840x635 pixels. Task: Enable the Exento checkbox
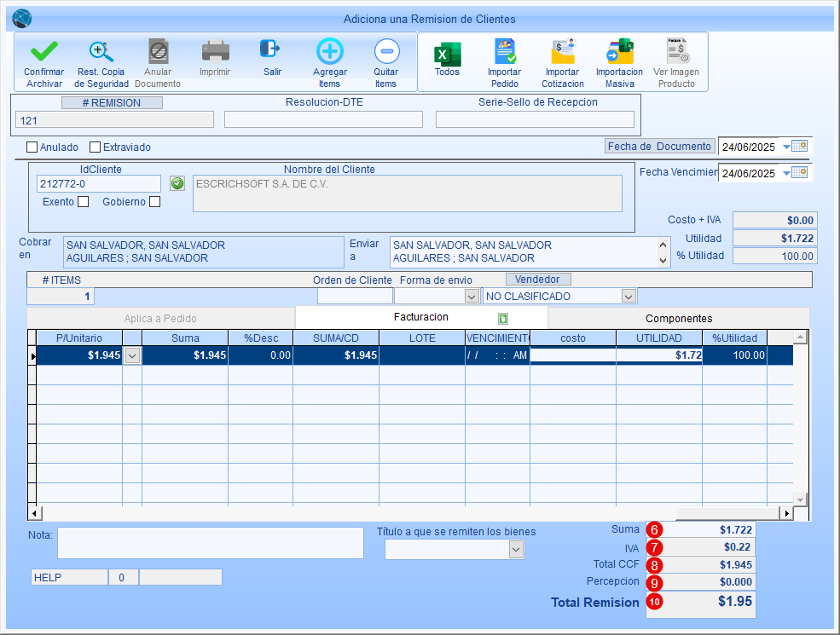(83, 202)
